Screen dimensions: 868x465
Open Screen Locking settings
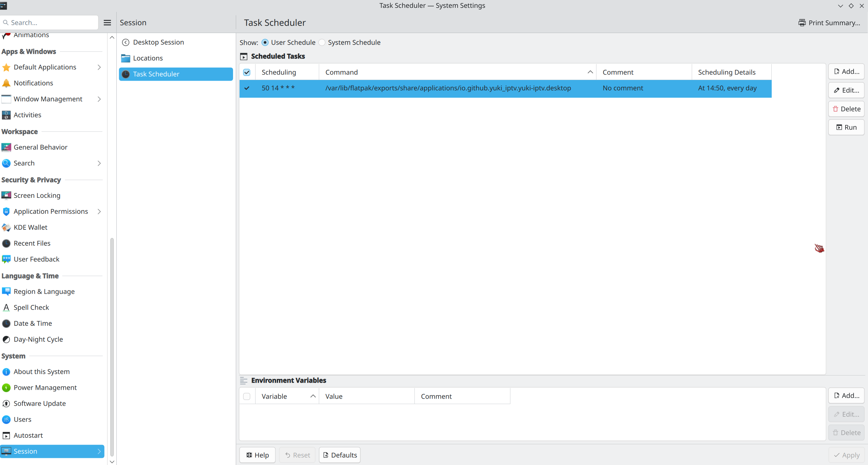point(37,195)
